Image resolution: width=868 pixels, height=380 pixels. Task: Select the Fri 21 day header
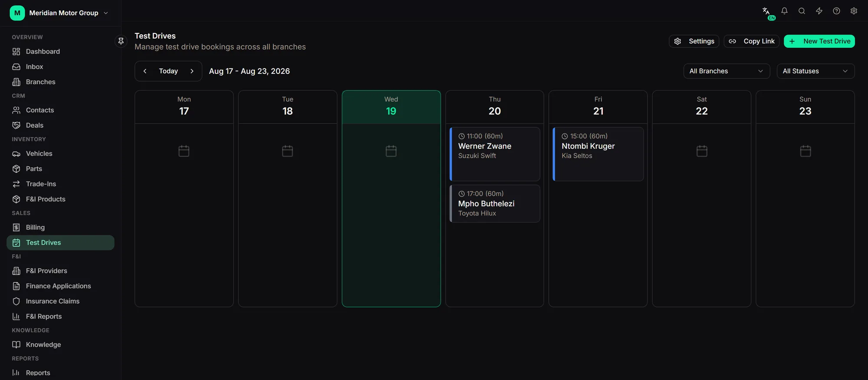tap(598, 107)
